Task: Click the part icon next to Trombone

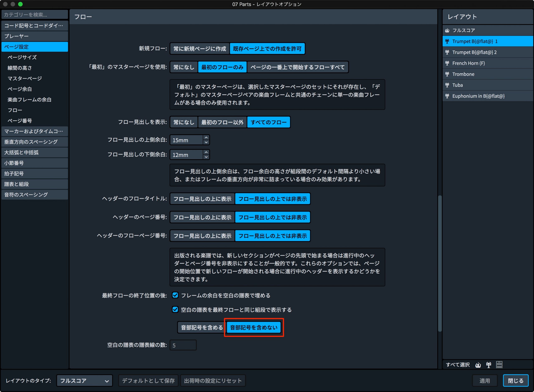Action: click(x=447, y=74)
